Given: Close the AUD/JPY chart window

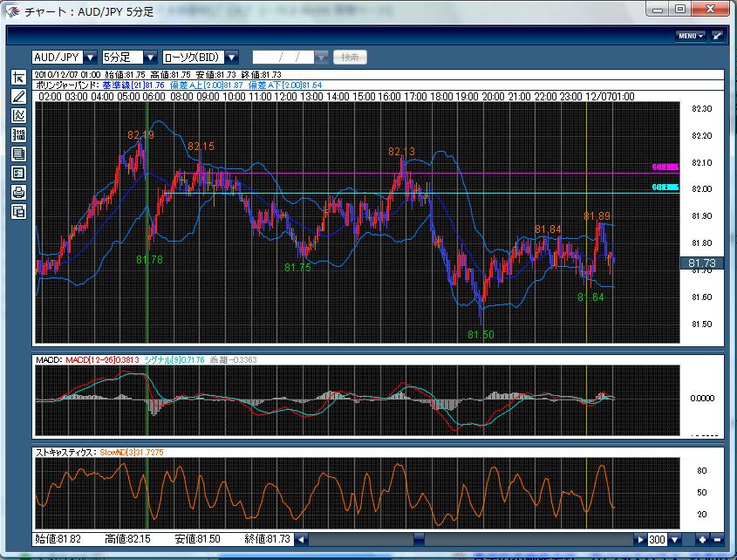Looking at the screenshot, I should (x=710, y=9).
